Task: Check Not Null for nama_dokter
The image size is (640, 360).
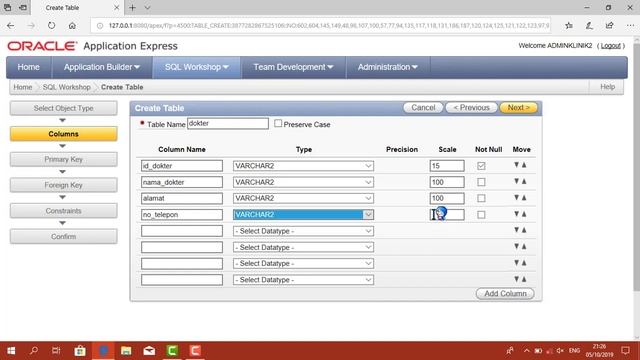Action: coord(481,182)
